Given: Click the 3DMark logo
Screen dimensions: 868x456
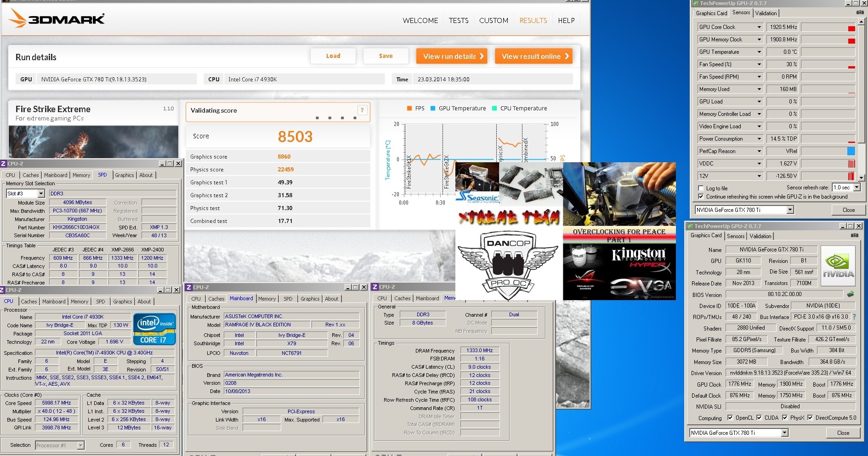Looking at the screenshot, I should (x=57, y=18).
